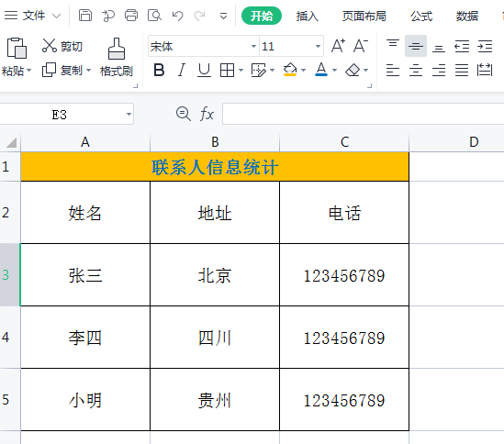The height and width of the screenshot is (444, 504).
Task: Click the Export to PDF icon
Action: click(108, 16)
